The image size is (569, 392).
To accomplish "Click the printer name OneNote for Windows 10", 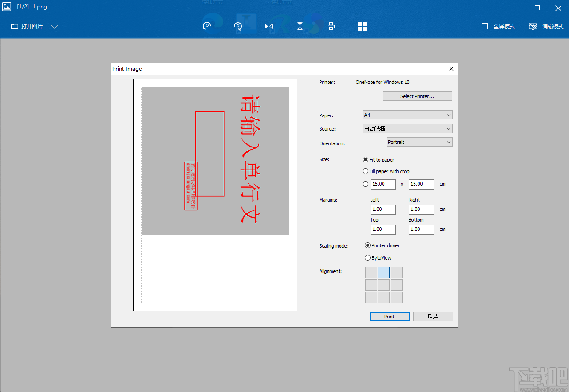I will 383,82.
